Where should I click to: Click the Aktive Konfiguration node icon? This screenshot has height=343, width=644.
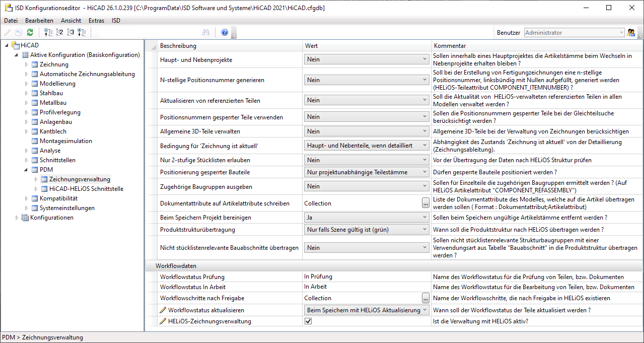(x=25, y=55)
